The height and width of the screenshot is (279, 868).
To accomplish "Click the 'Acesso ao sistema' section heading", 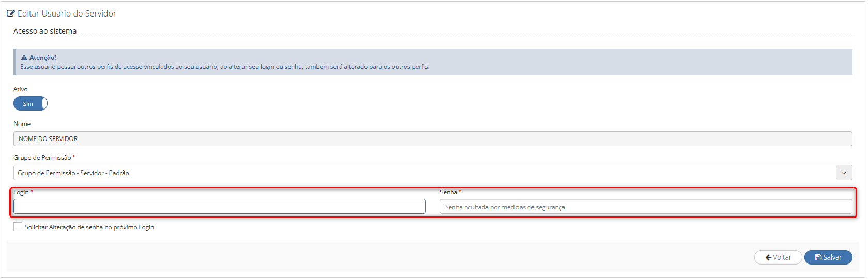I will click(45, 31).
